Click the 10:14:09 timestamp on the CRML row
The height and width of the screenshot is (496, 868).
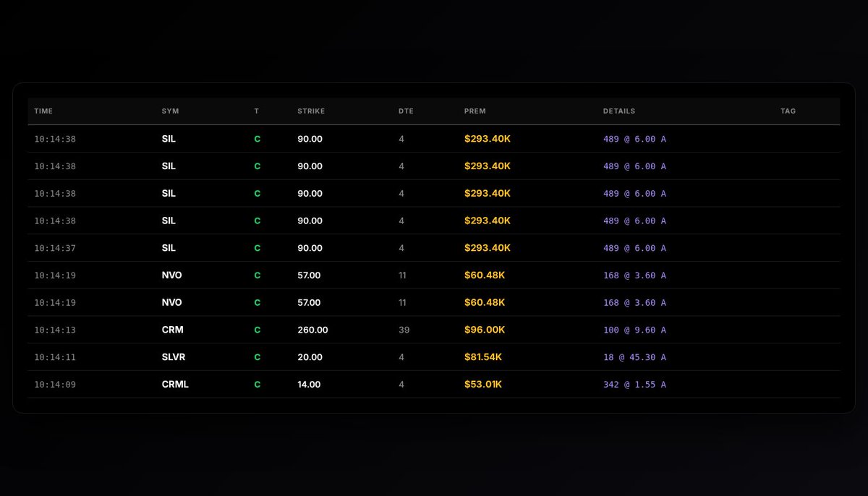[54, 384]
